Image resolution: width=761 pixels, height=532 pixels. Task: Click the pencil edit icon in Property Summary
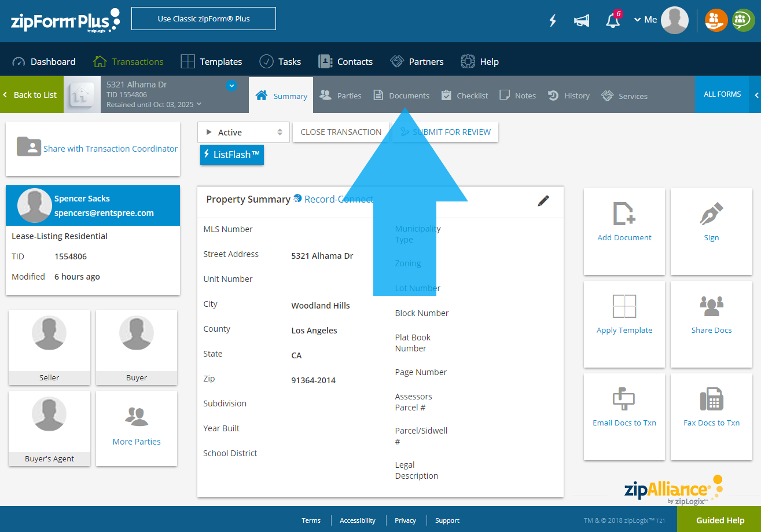[543, 201]
